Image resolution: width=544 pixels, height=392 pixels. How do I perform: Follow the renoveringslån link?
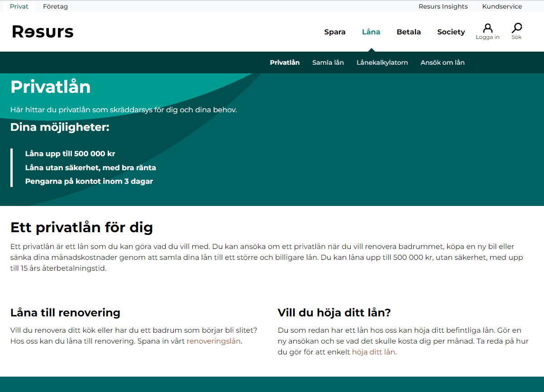(x=214, y=341)
